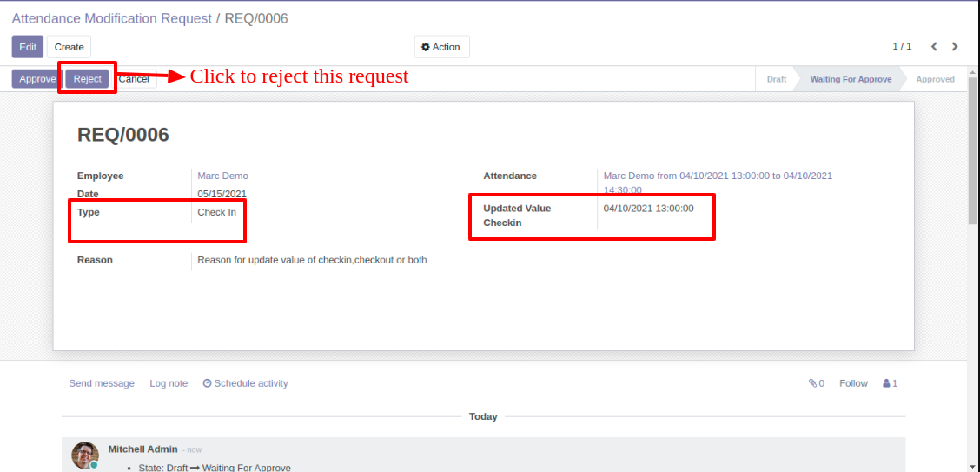This screenshot has height=472, width=980.
Task: Go to next record arrow
Action: coord(955,46)
